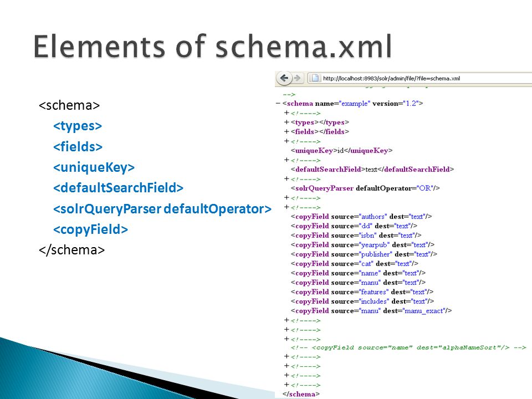Click copyField source cat line
Image resolution: width=532 pixels, height=399 pixels.
[354, 264]
